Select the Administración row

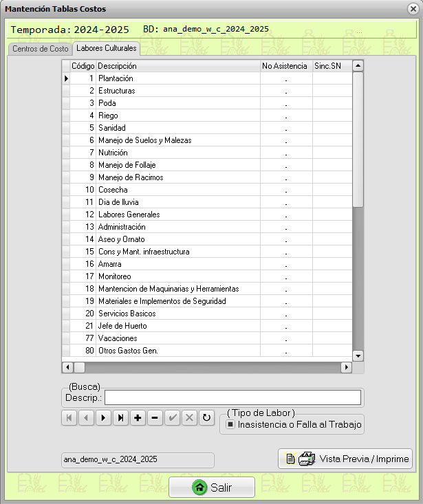point(207,227)
